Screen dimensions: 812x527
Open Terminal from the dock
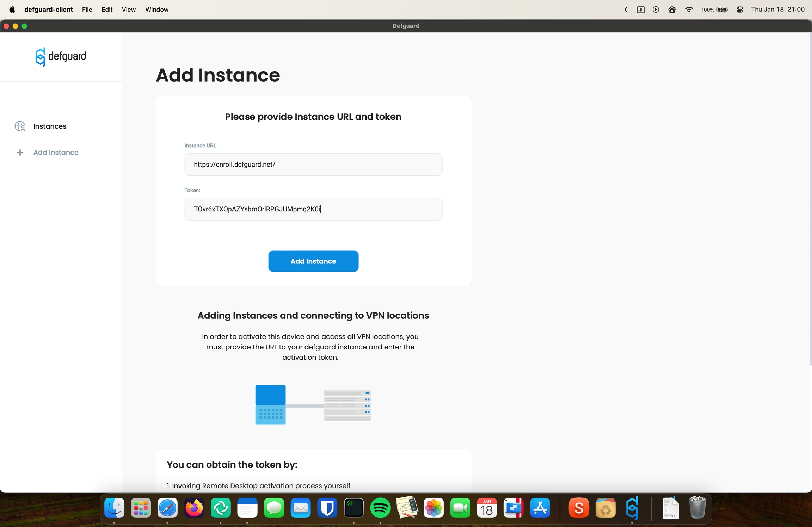[353, 508]
